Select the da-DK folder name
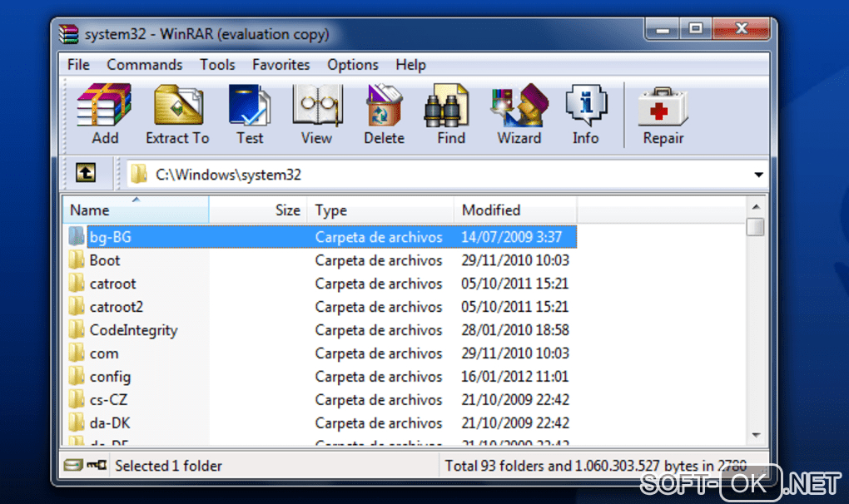Viewport: 849px width, 504px height. point(110,422)
